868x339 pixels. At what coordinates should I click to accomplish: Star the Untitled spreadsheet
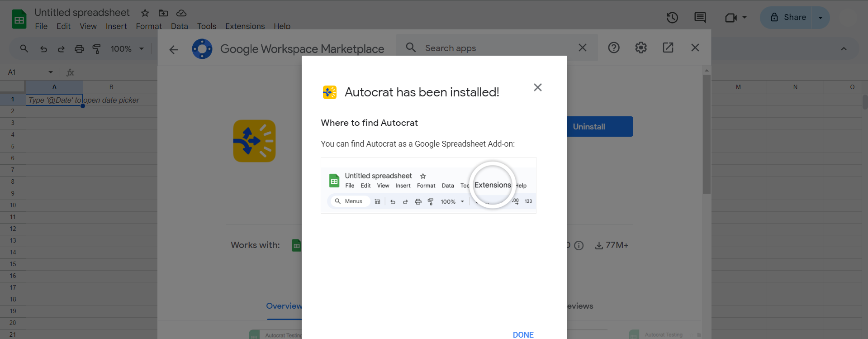145,13
